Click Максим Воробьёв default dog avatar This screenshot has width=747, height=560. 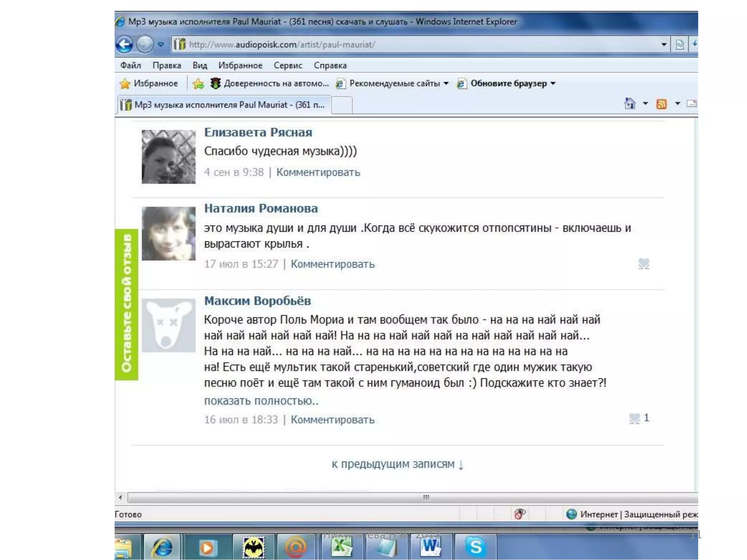[169, 325]
